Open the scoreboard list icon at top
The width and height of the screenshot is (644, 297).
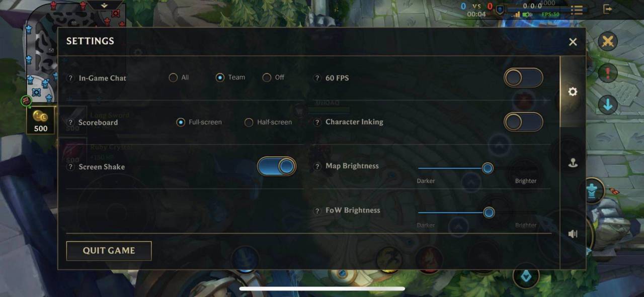[x=577, y=10]
